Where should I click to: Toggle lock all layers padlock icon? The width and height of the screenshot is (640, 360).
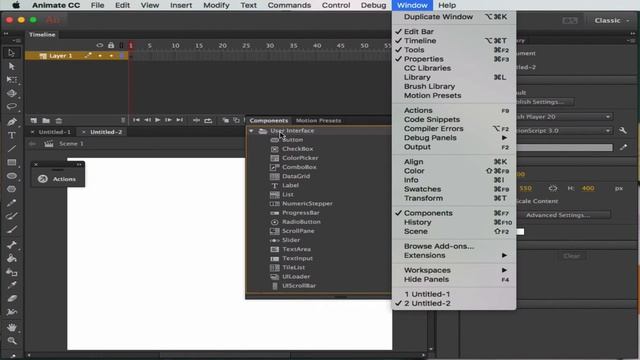(x=111, y=46)
